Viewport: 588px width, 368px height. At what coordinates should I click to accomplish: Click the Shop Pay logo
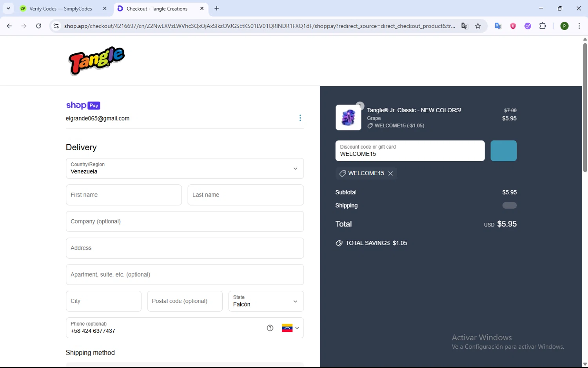point(83,105)
